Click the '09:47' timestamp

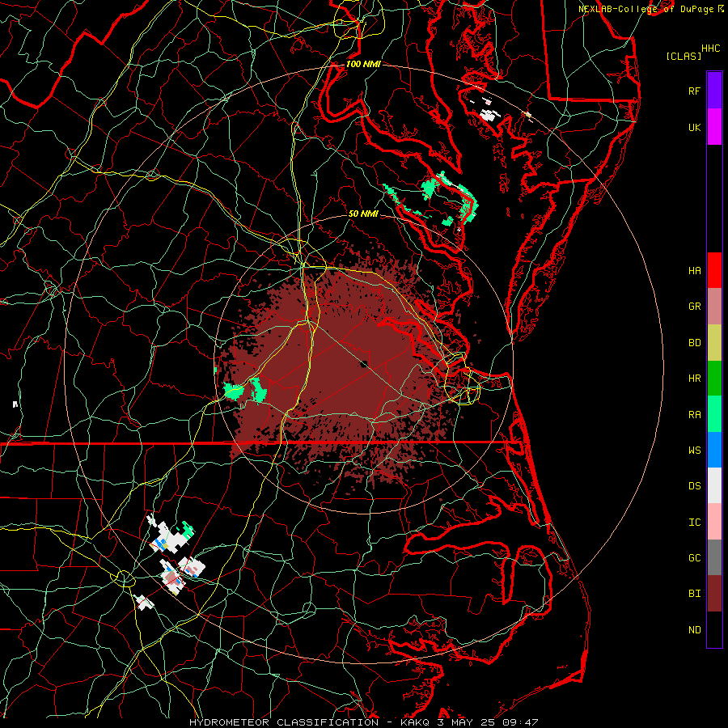[522, 722]
